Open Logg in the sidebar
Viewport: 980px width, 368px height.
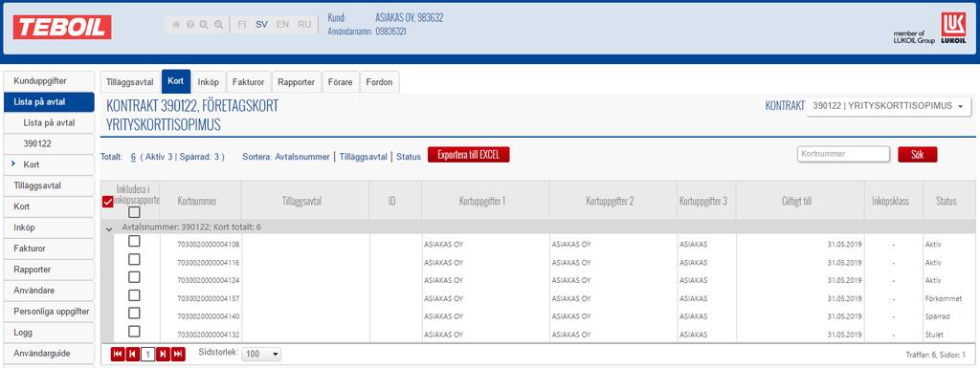pyautogui.click(x=49, y=333)
